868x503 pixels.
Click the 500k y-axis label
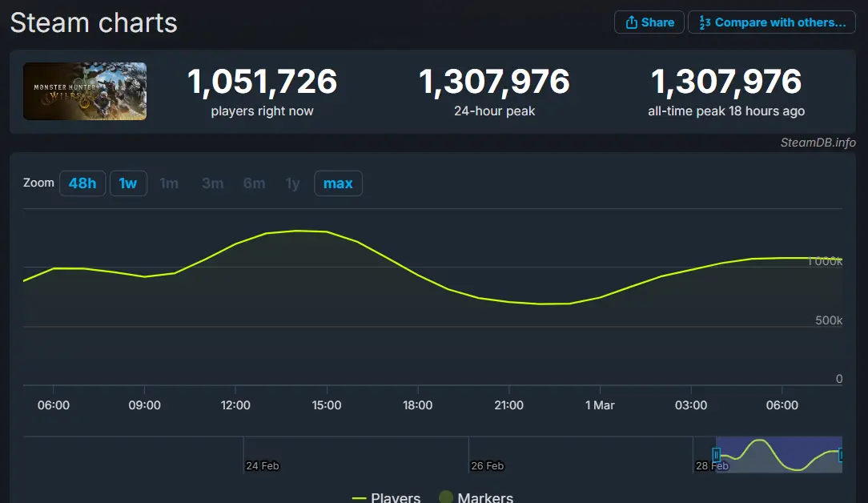[829, 320]
